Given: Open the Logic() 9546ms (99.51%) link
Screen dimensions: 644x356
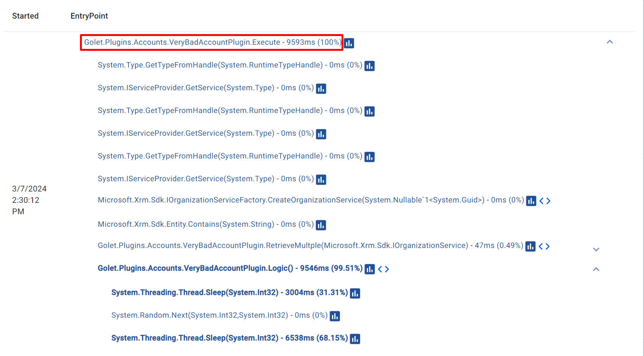Looking at the screenshot, I should pos(230,268).
